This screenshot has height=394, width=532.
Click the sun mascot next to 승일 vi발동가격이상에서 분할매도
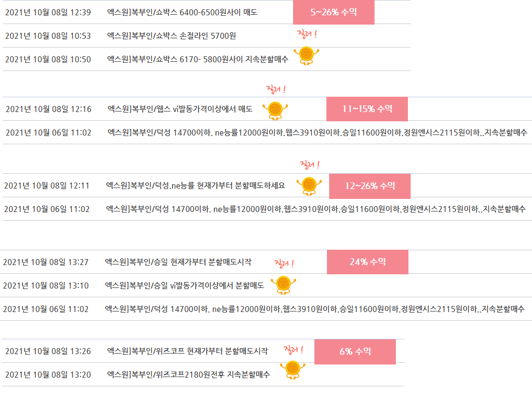pyautogui.click(x=283, y=285)
